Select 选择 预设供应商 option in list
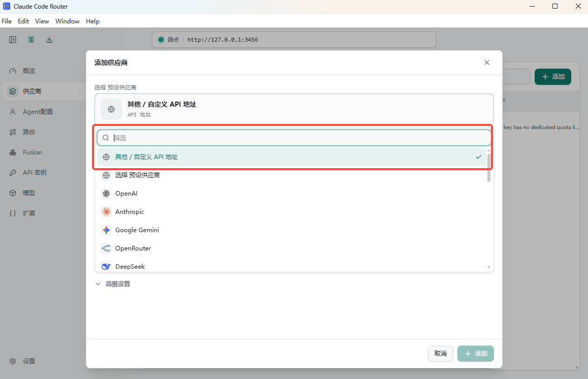This screenshot has width=588, height=379. click(292, 175)
